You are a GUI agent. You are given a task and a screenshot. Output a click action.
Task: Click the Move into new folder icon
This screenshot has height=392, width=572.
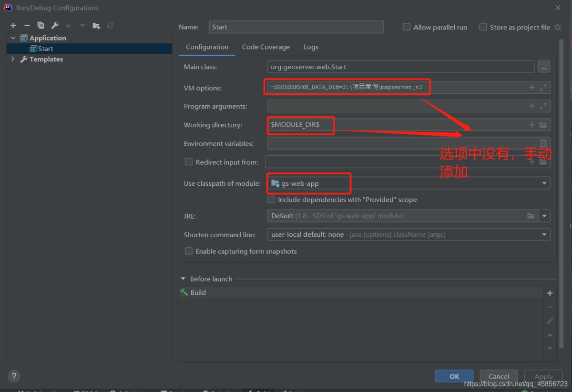click(x=96, y=26)
